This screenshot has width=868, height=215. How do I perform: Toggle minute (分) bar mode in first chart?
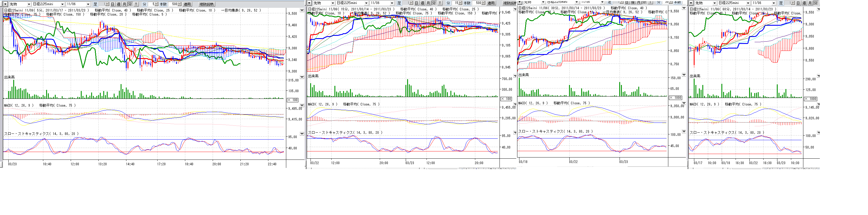click(130, 4)
